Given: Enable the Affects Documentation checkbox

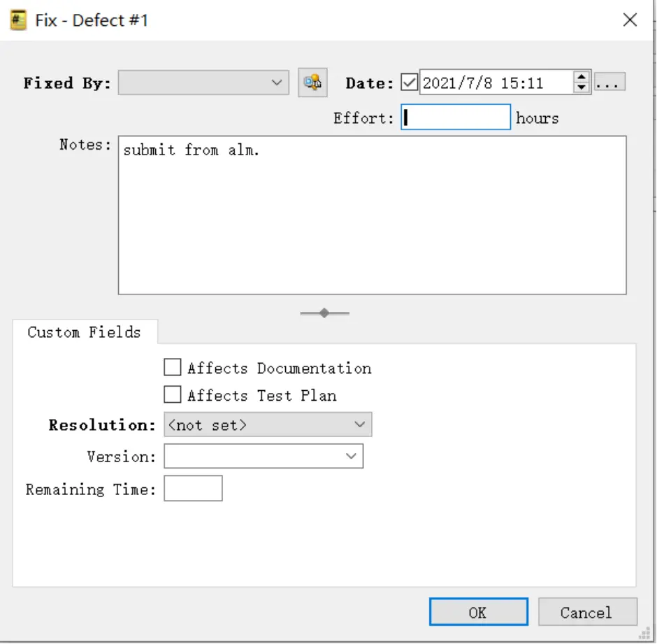Looking at the screenshot, I should (173, 368).
